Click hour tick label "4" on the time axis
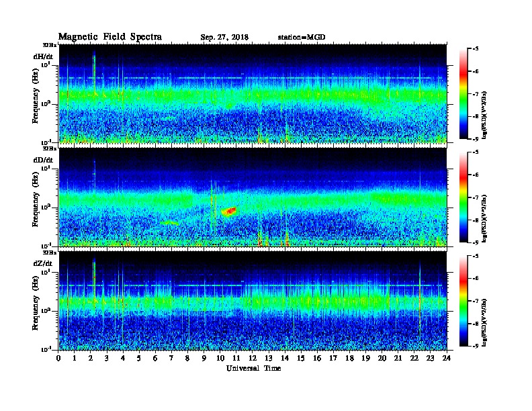The image size is (532, 411). pos(123,359)
